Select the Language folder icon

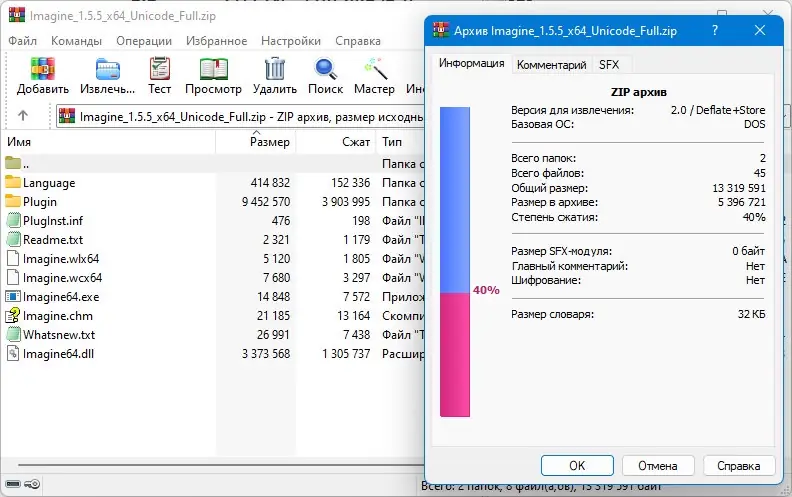tap(13, 182)
